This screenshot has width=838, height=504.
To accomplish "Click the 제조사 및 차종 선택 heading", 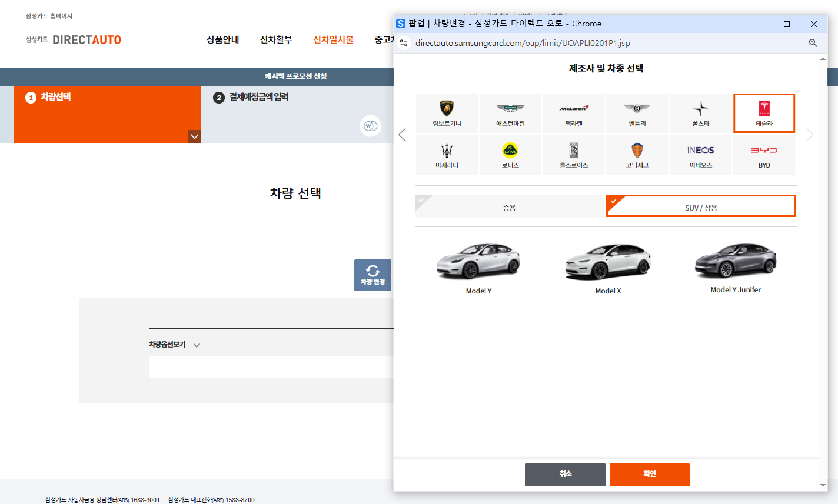I will [x=606, y=68].
